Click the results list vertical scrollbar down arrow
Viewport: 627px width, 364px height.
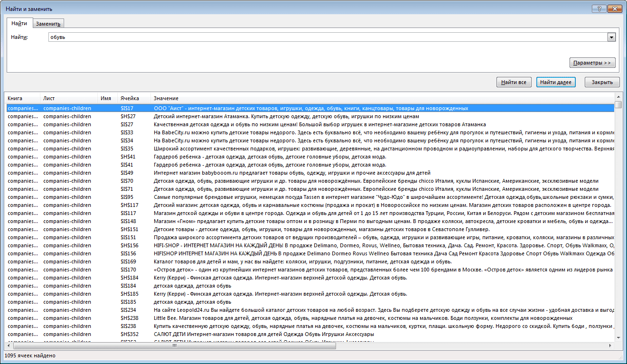pyautogui.click(x=618, y=337)
